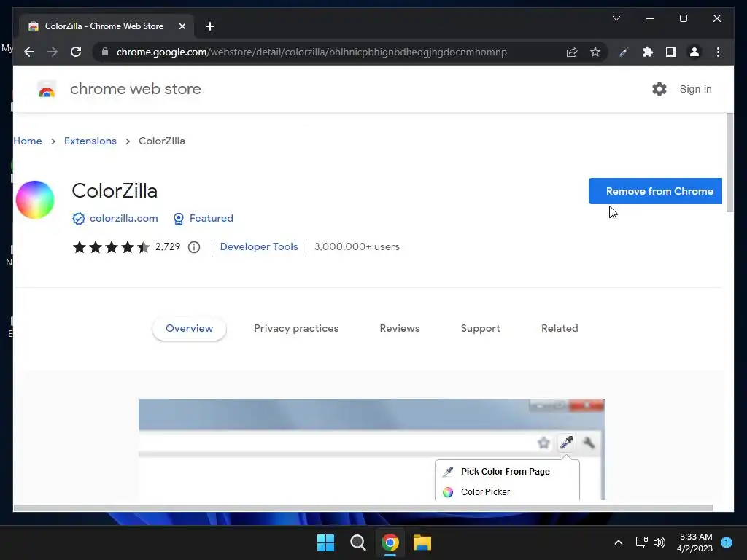
Task: Open the web store settings gear
Action: click(659, 89)
